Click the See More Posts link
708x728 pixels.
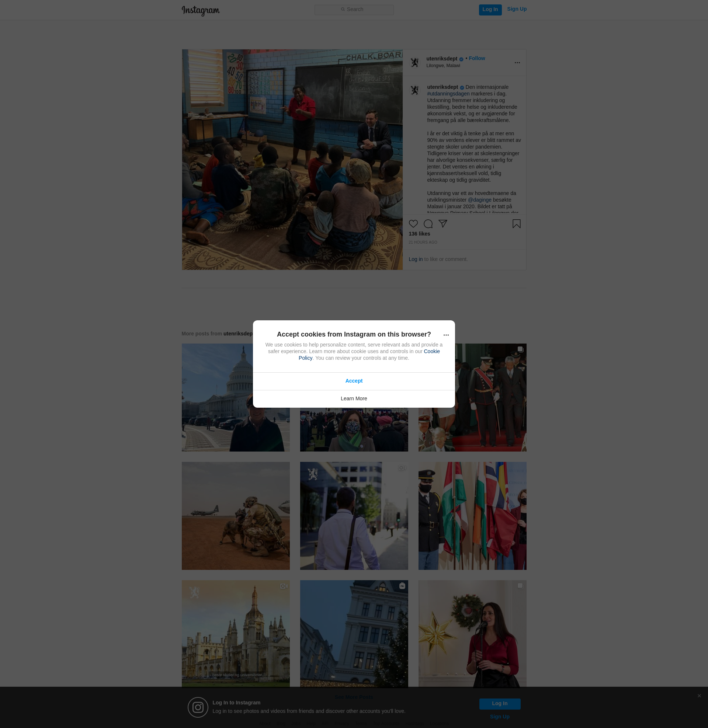point(354,697)
